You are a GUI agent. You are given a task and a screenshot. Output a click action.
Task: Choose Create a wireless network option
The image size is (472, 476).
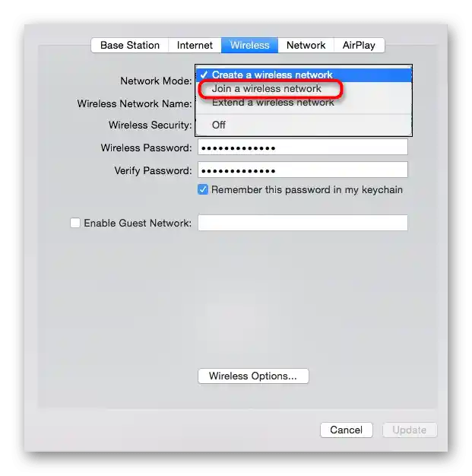point(303,75)
